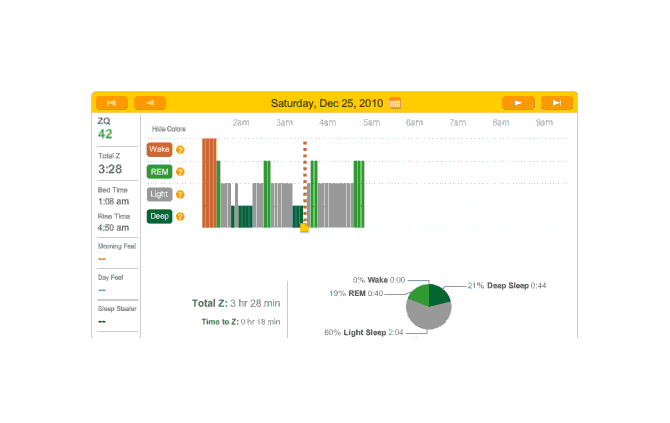This screenshot has width=670, height=423.
Task: Open the calendar date picker icon
Action: coord(395,102)
